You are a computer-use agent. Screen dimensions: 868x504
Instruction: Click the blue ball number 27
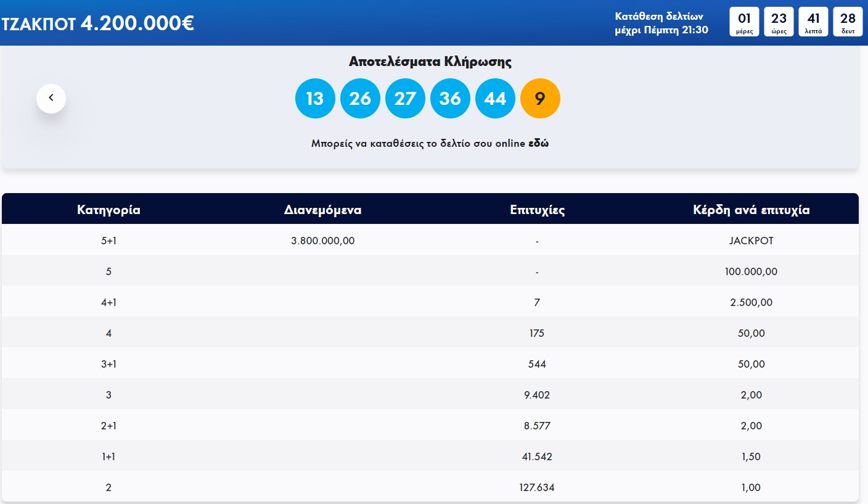tap(405, 98)
